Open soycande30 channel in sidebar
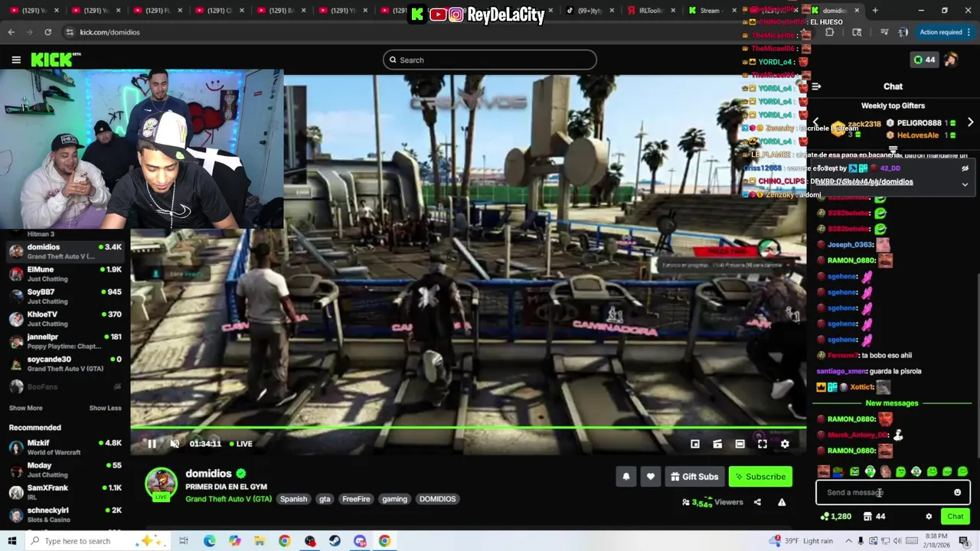The height and width of the screenshot is (551, 980). (x=65, y=364)
